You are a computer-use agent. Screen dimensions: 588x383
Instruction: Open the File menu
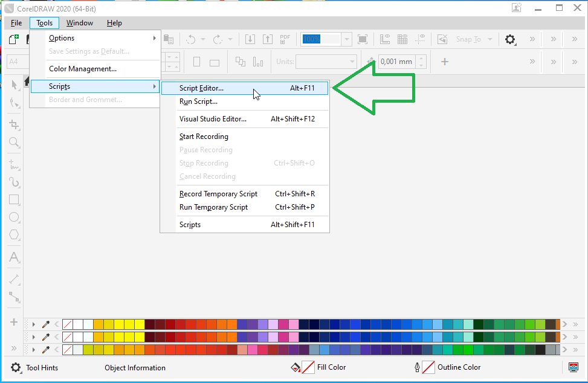pos(16,23)
